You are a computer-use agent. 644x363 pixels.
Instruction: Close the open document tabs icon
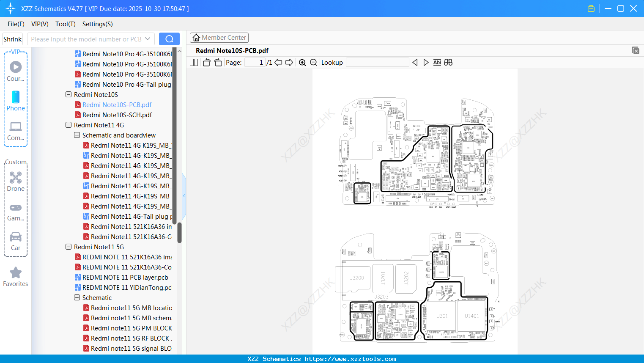point(636,50)
